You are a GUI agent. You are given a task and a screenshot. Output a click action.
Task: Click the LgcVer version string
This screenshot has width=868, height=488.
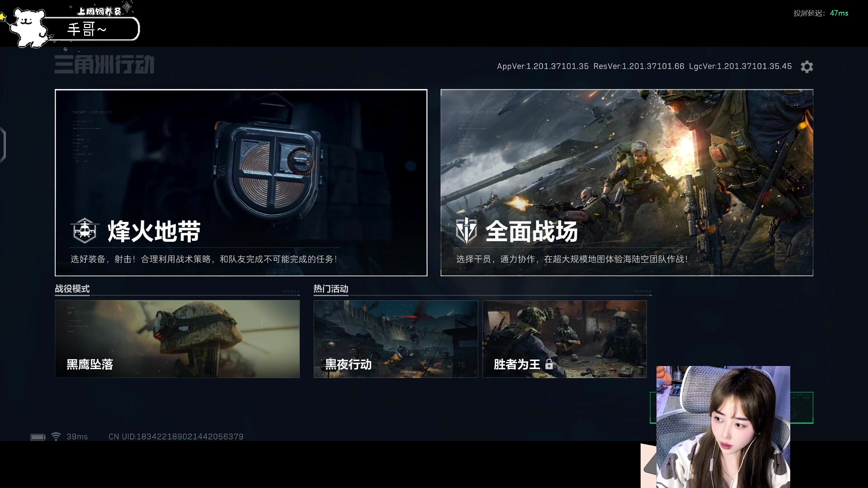point(741,66)
